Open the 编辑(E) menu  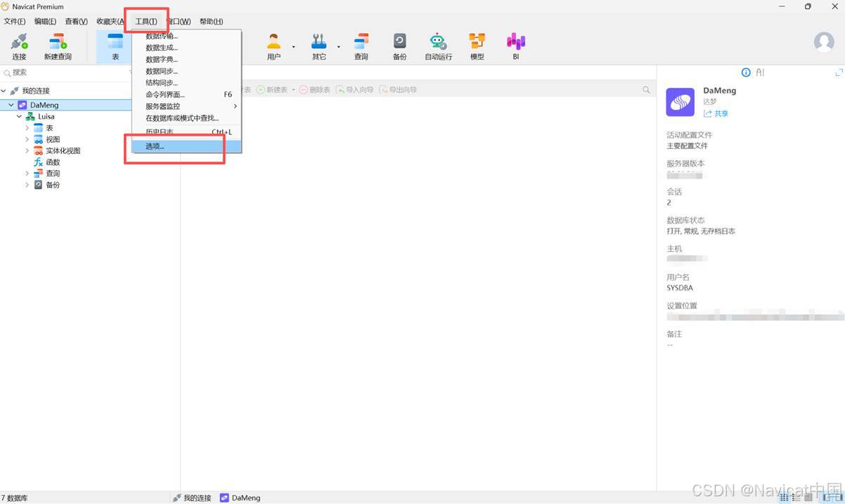[45, 22]
